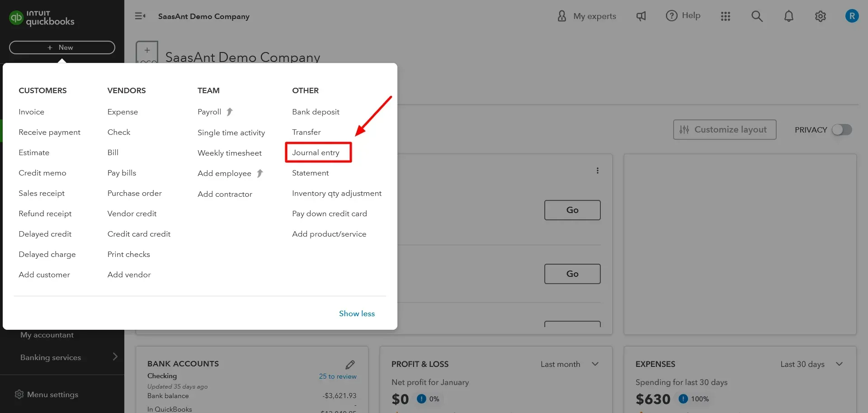
Task: Click the add company logo placeholder
Action: click(x=147, y=52)
